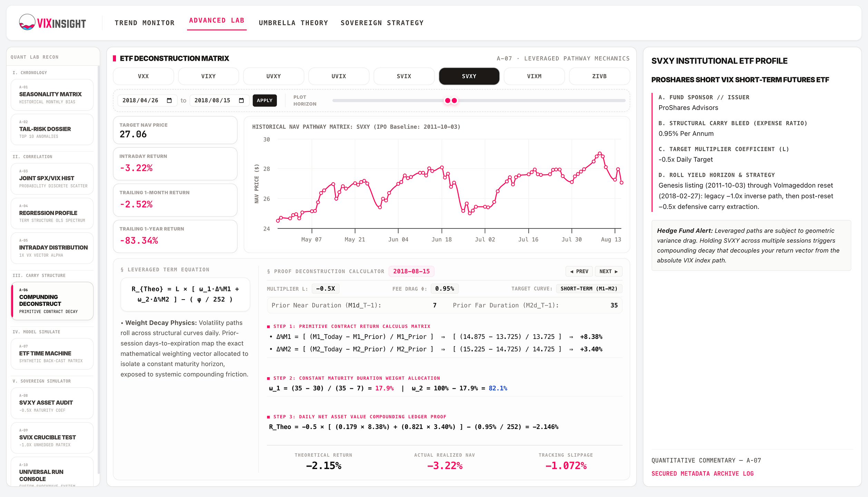Open Sovereign Strategy tab
The height and width of the screenshot is (497, 868).
tap(382, 23)
